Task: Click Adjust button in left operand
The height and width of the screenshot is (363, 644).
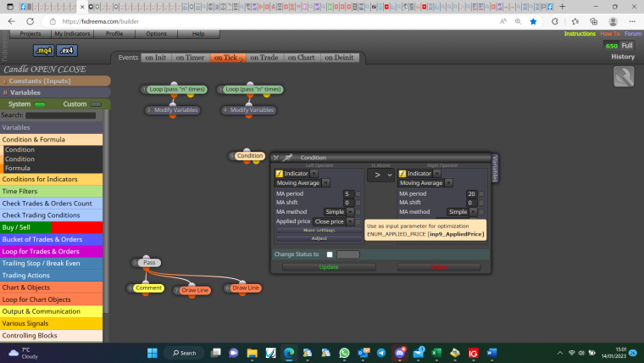Action: coord(319,238)
